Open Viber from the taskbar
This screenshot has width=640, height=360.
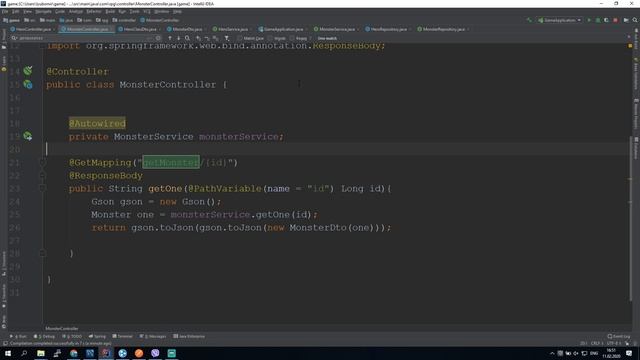click(155, 353)
